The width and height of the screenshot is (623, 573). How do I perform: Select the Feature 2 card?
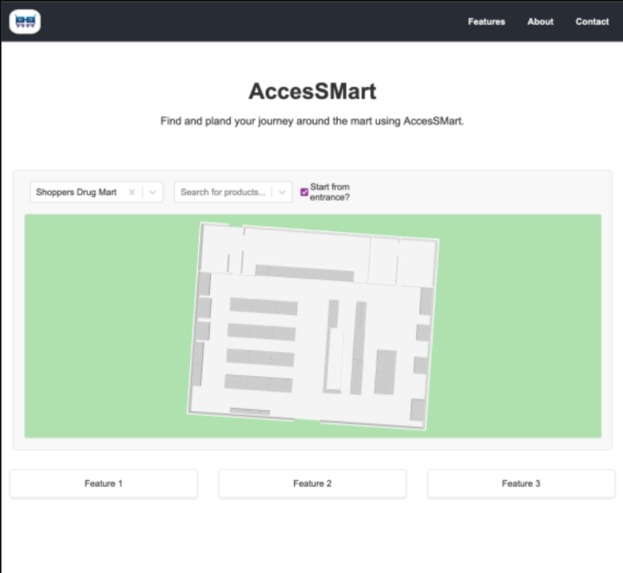[x=312, y=484]
